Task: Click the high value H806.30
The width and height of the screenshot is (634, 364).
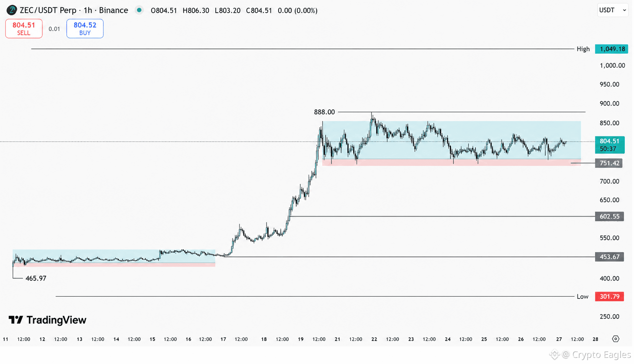Action: pos(196,10)
